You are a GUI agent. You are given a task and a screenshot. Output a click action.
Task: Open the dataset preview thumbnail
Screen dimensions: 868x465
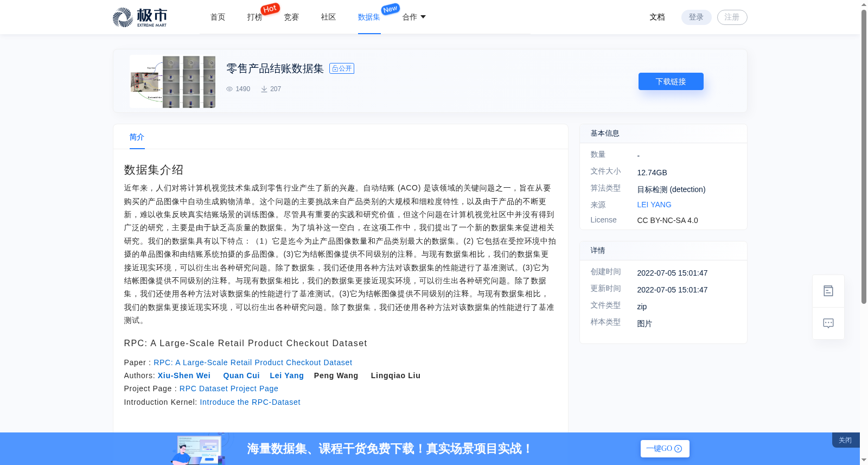[173, 81]
